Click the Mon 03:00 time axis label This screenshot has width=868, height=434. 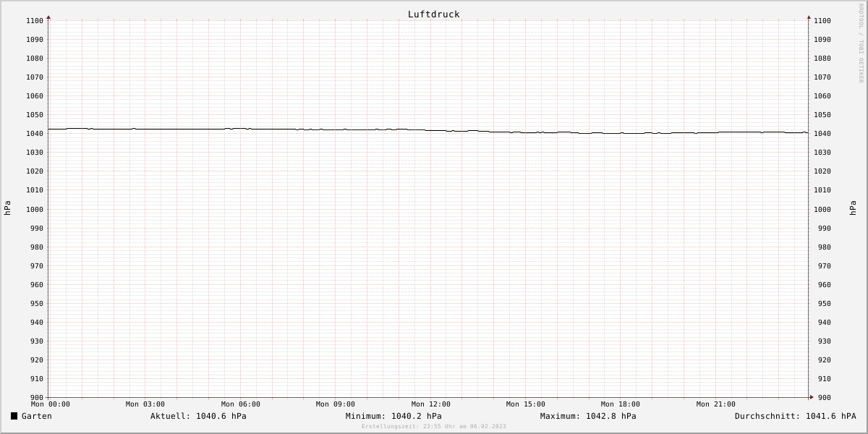145,404
